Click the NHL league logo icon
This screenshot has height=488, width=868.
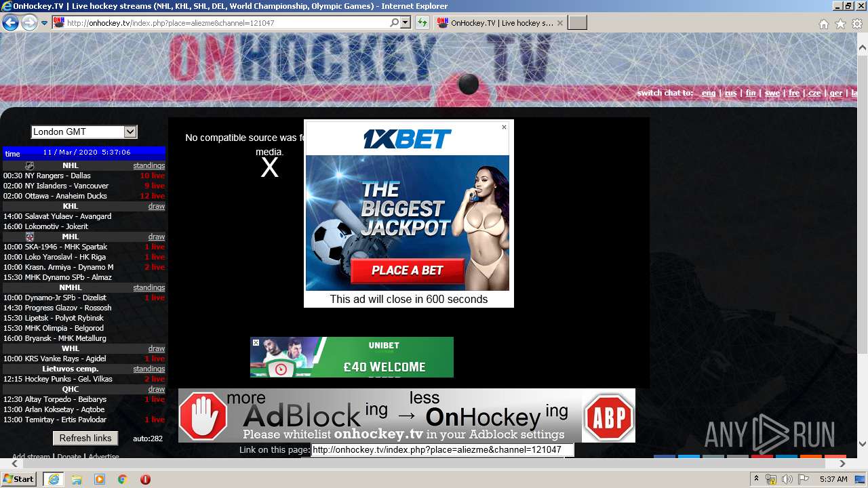pos(30,165)
